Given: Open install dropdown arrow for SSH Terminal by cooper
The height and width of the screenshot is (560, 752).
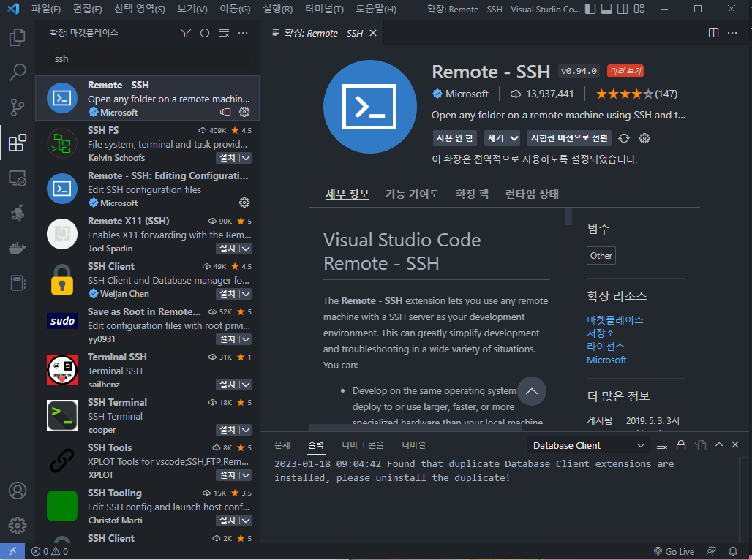Looking at the screenshot, I should (x=246, y=430).
